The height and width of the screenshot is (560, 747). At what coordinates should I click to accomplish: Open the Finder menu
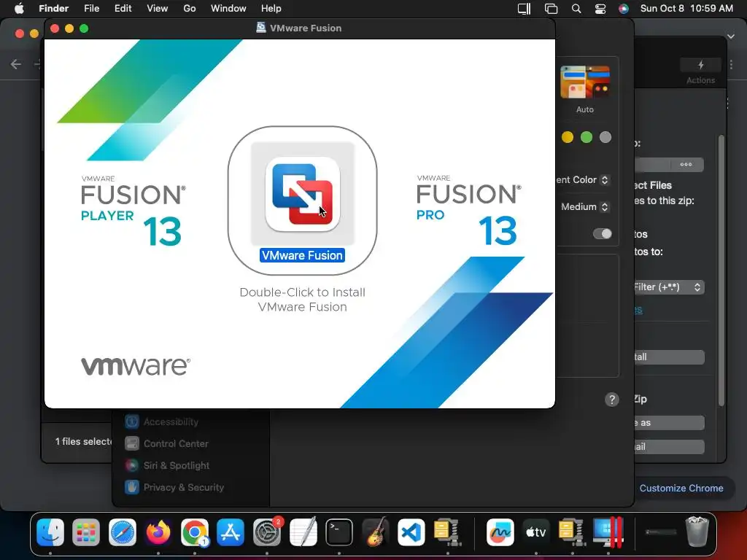tap(53, 8)
